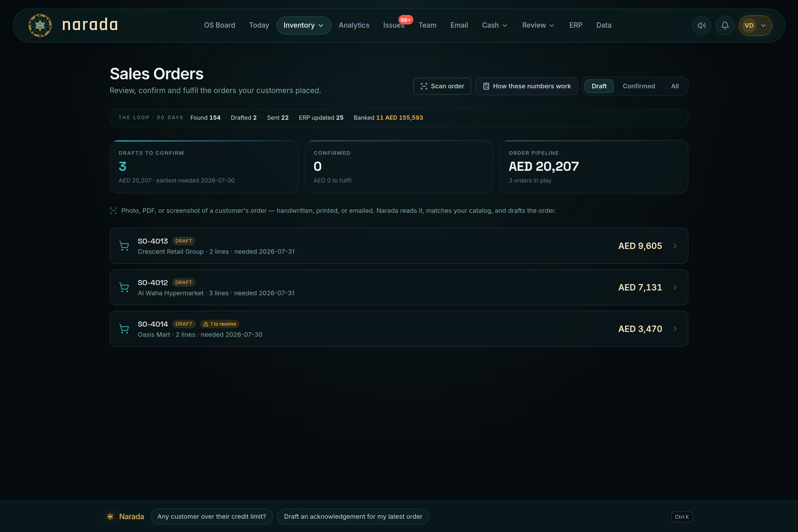Screen dimensions: 798x532
Task: Expand SO-4013 order chevron arrow
Action: 675,246
